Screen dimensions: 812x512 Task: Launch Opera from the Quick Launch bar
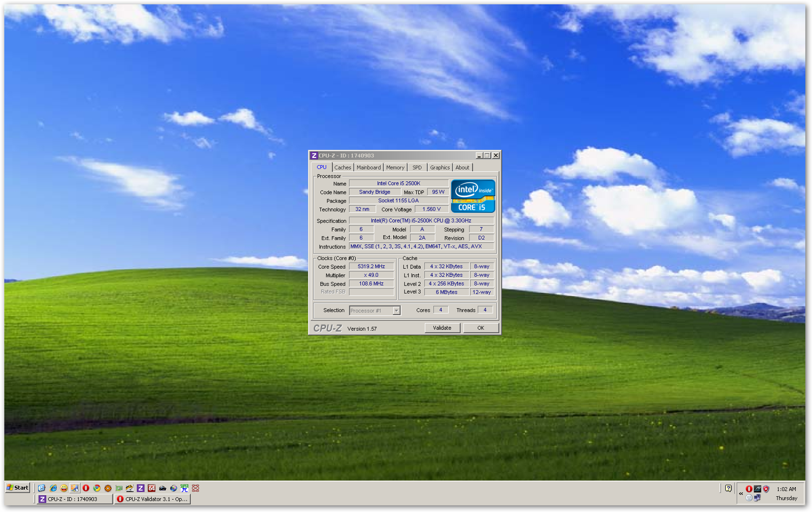click(x=86, y=488)
